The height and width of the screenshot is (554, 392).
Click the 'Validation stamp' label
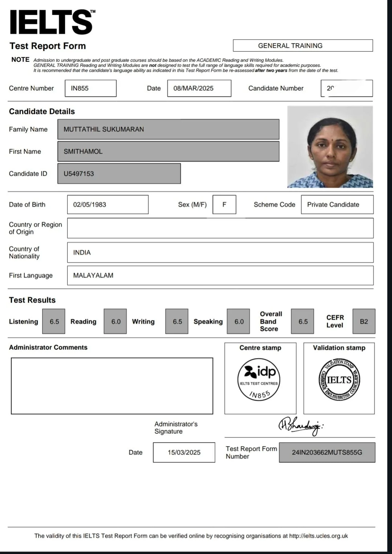click(339, 348)
